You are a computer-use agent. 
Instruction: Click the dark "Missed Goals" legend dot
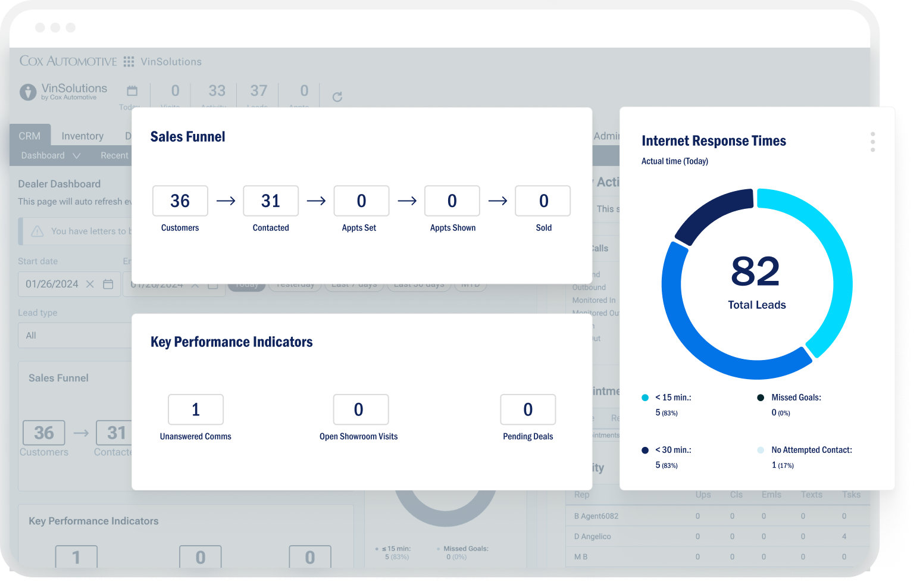761,398
